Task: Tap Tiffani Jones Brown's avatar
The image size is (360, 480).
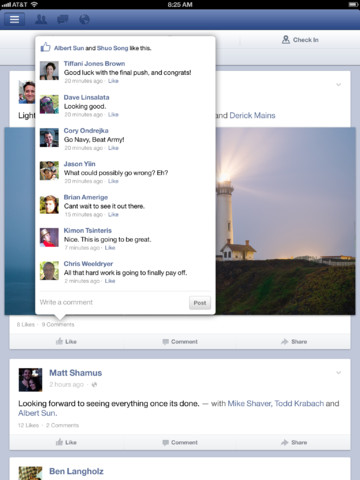Action: pyautogui.click(x=49, y=71)
